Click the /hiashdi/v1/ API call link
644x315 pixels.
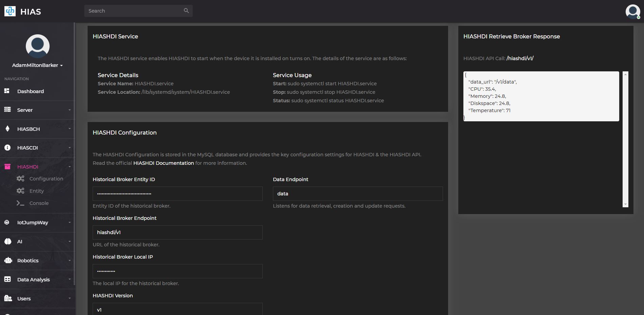point(520,58)
